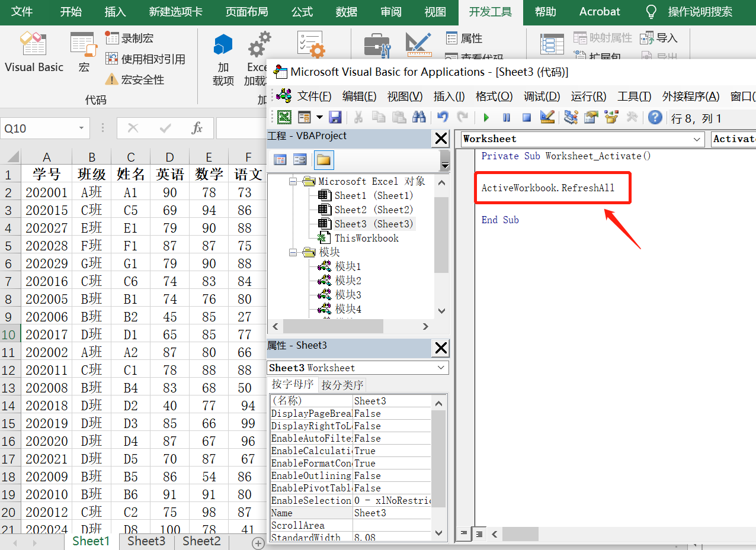756x550 pixels.
Task: Click the Reset (stop) icon
Action: 526,117
